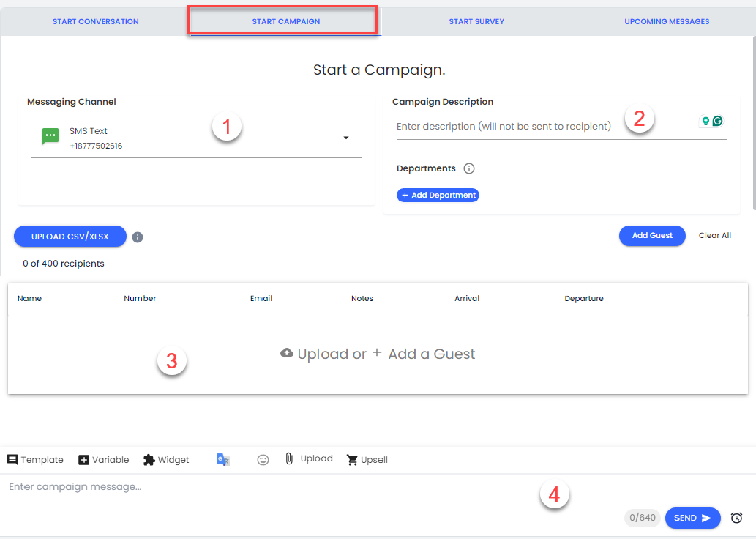Click the Google Translate icon
The width and height of the screenshot is (756, 539).
click(223, 460)
